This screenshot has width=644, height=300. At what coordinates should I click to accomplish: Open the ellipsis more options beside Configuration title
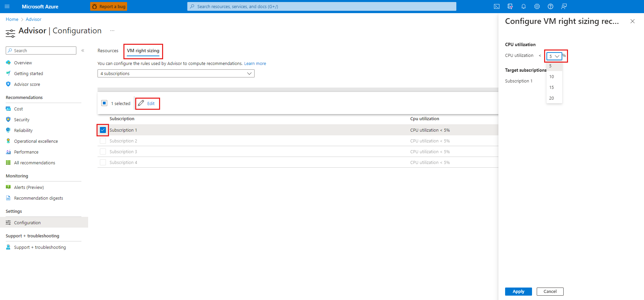click(112, 31)
